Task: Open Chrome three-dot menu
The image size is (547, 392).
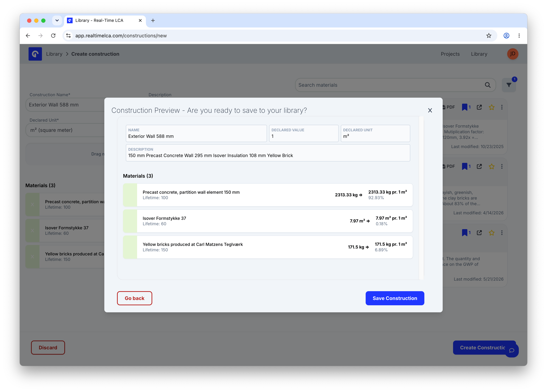Action: tap(519, 36)
